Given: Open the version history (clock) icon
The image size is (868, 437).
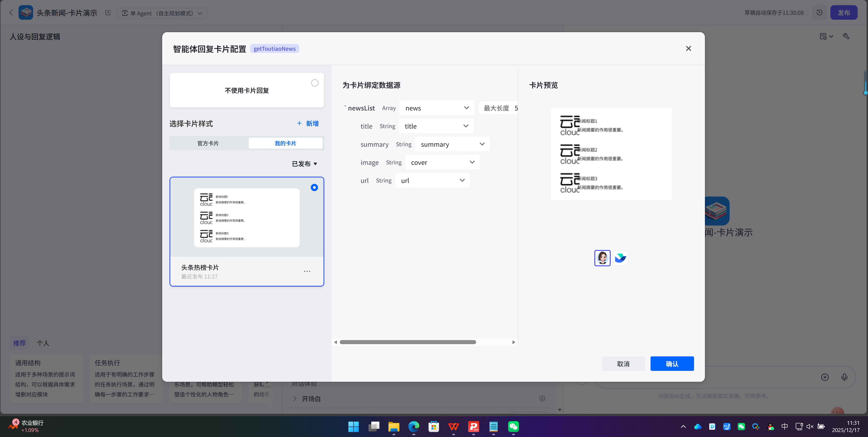Looking at the screenshot, I should 820,12.
